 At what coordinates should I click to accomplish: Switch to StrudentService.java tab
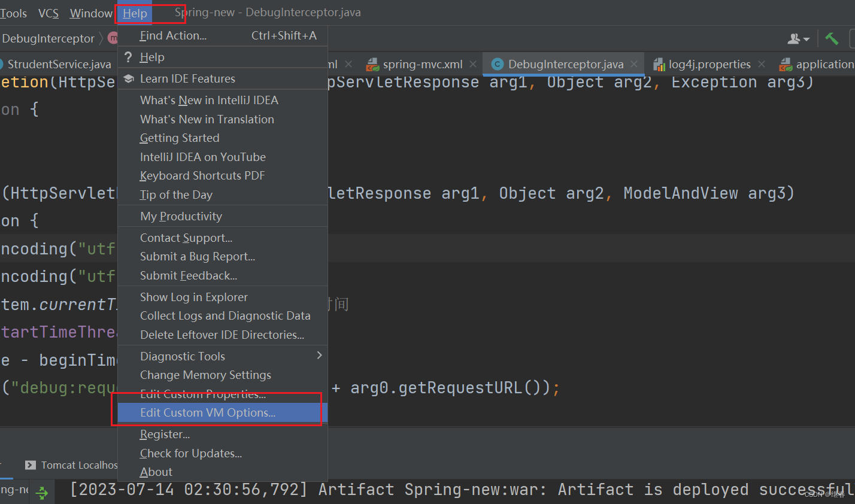(58, 64)
